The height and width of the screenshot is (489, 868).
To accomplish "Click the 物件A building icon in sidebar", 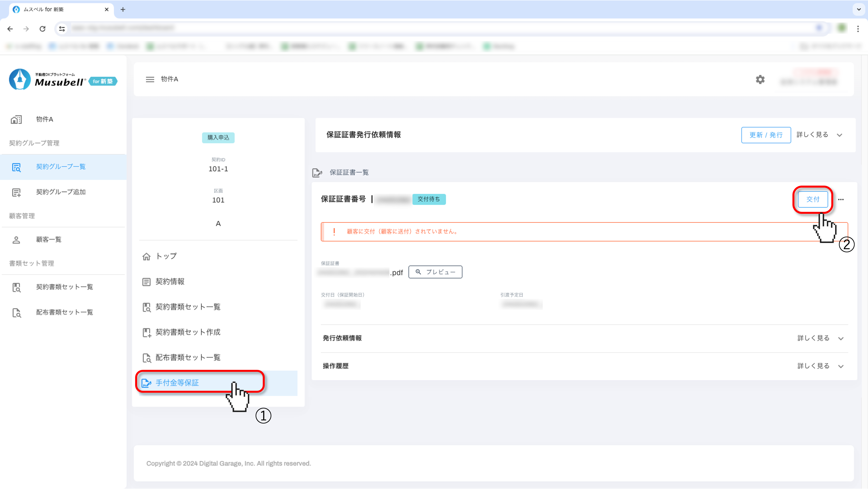I will click(16, 119).
